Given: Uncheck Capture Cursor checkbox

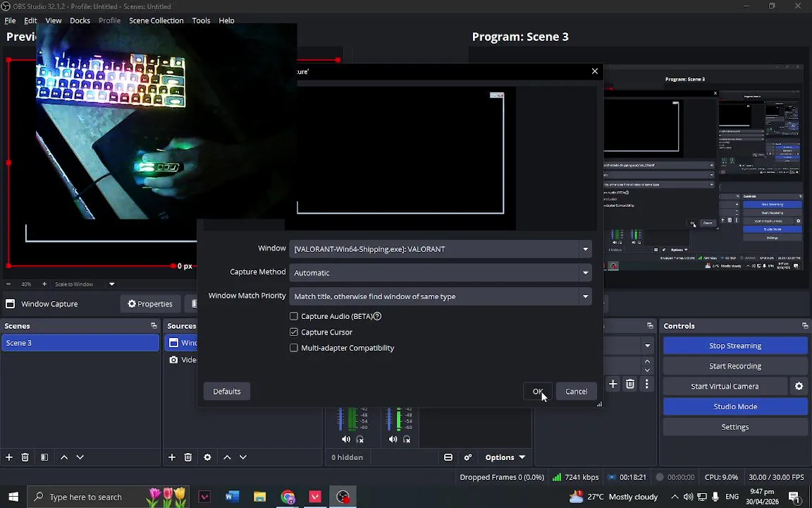Looking at the screenshot, I should click(294, 332).
